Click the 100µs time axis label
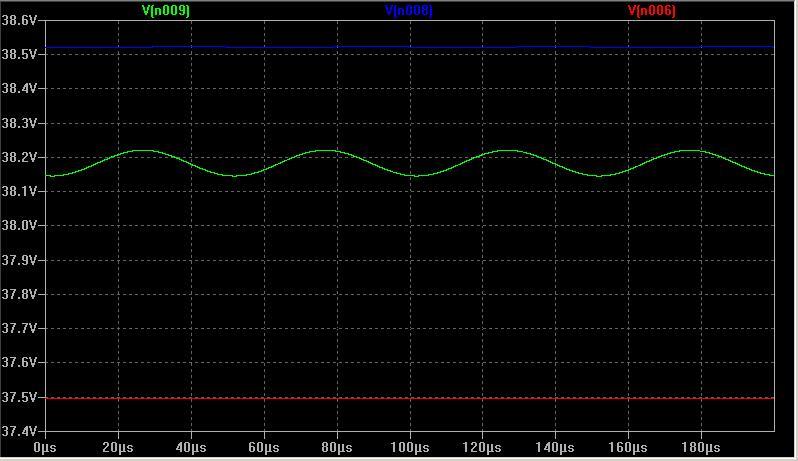 (409, 448)
